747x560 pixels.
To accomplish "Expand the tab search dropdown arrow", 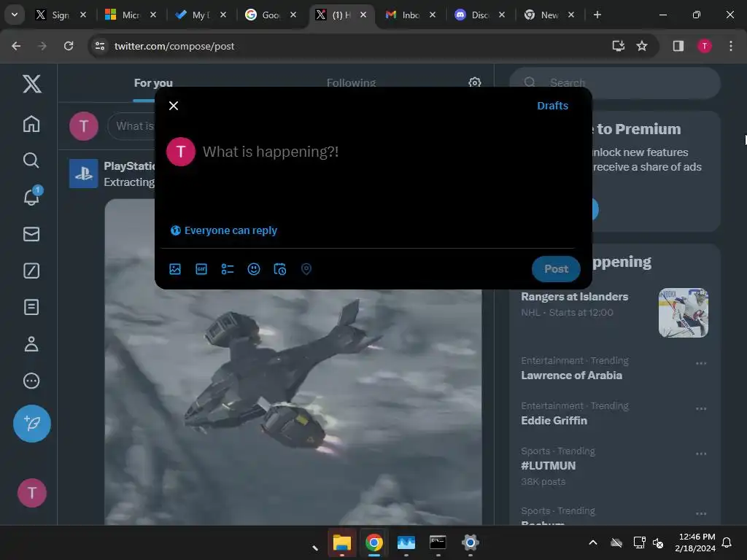I will coord(15,15).
